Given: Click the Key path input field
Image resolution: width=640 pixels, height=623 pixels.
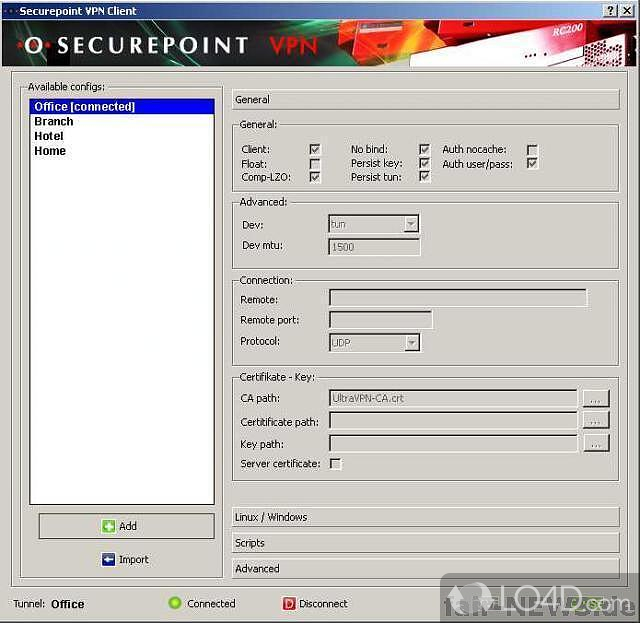Looking at the screenshot, I should click(x=453, y=444).
